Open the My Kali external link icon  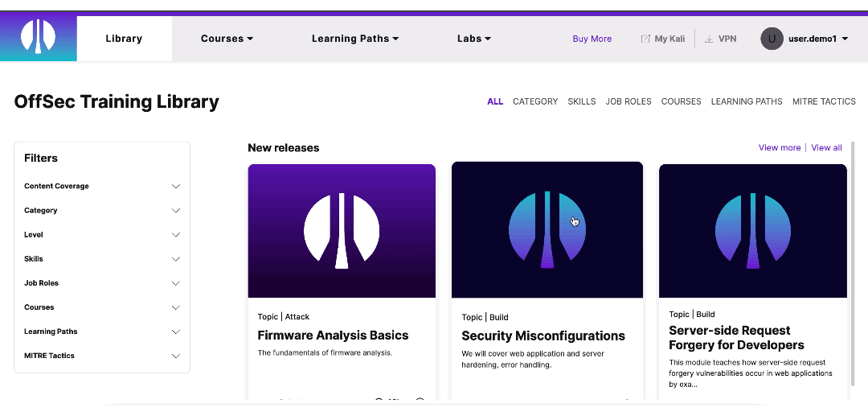point(645,39)
